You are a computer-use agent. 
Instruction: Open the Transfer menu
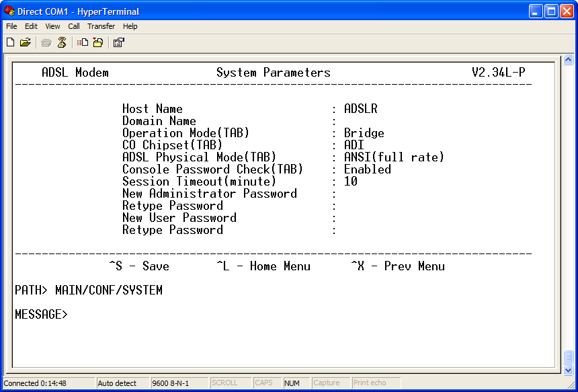coord(101,26)
